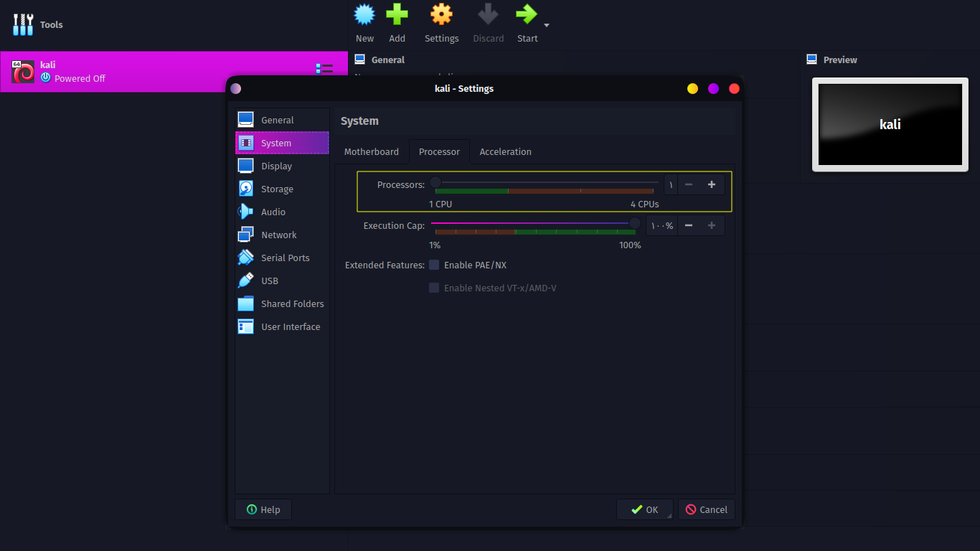
Task: Click the Cancel button
Action: (707, 509)
